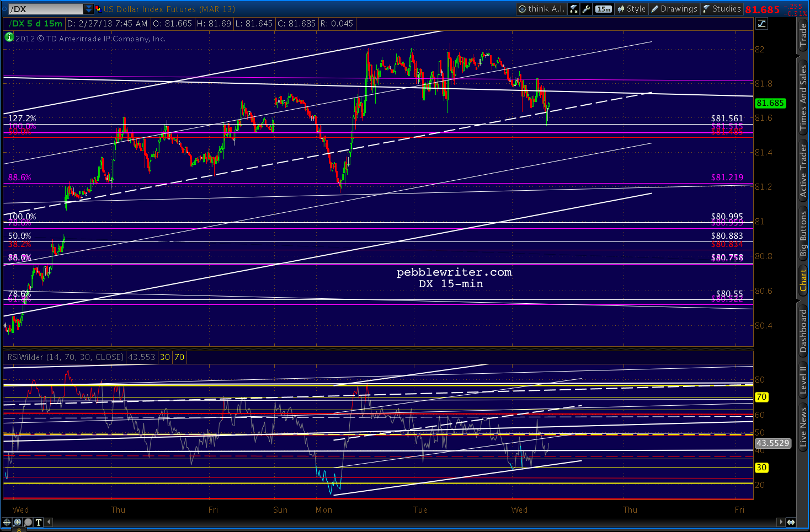Open the think A.I. menu
This screenshot has width=810, height=532.
click(541, 9)
